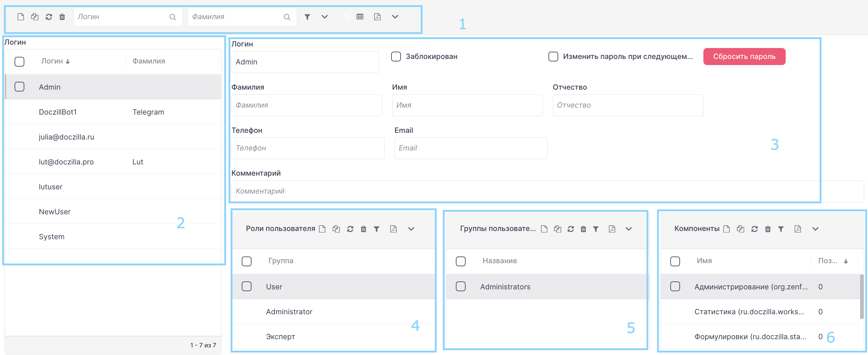868x355 pixels.
Task: Select the NewUser row
Action: point(113,212)
